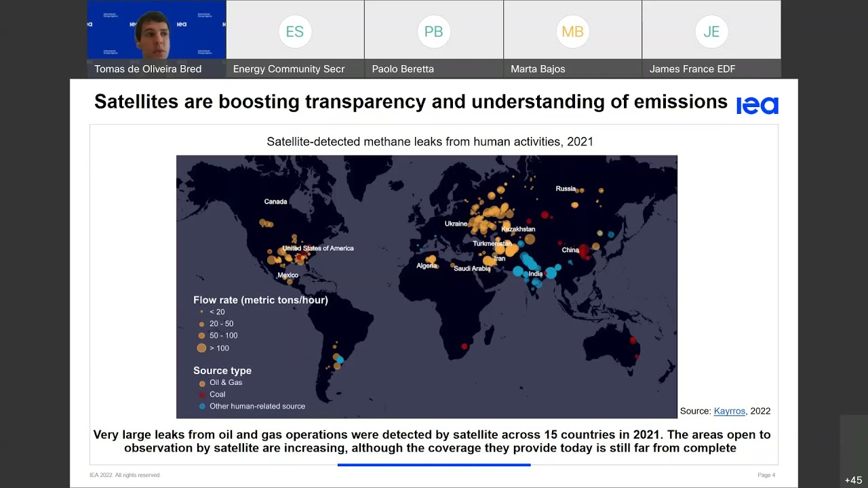The image size is (868, 488).
Task: Click the 'Russia' map label
Action: pyautogui.click(x=566, y=188)
